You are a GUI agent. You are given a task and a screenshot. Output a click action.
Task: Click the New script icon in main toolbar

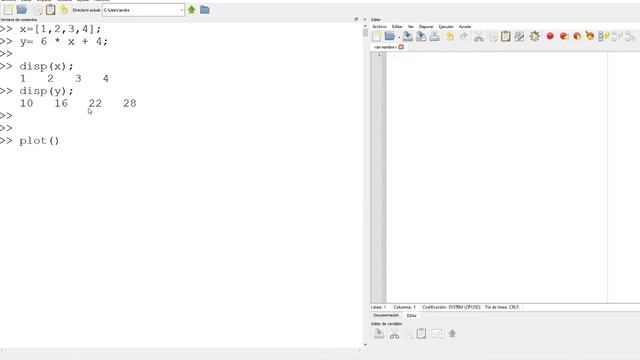pyautogui.click(x=8, y=10)
